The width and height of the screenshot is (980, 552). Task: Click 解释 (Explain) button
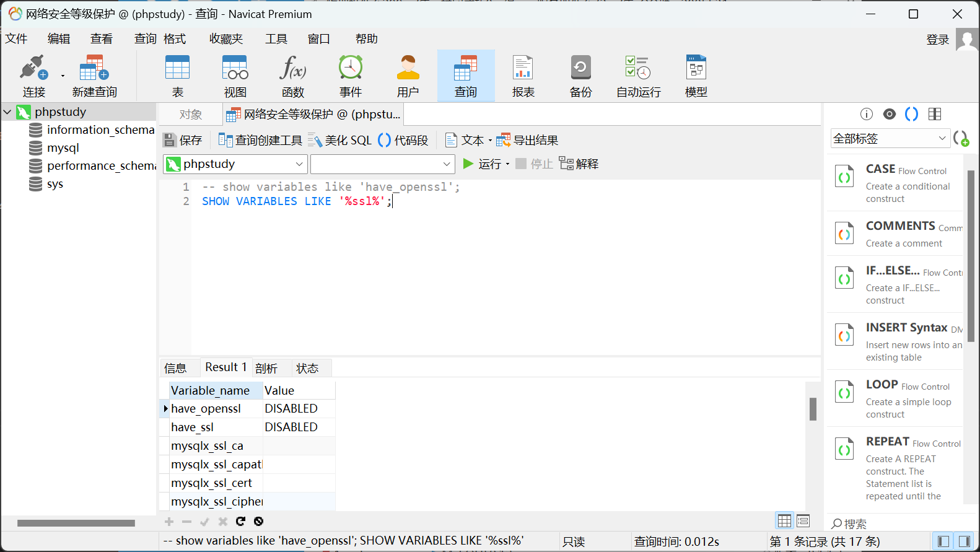[x=579, y=164]
